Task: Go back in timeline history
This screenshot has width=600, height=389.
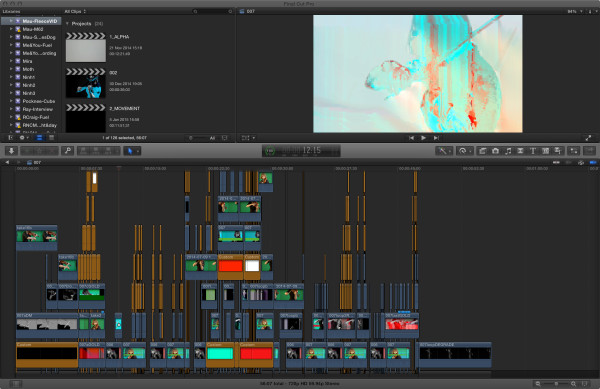Action: [x=7, y=163]
